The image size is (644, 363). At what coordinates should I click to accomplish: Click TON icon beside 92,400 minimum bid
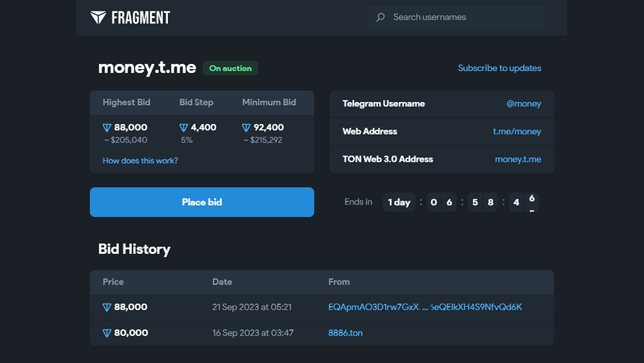tap(247, 128)
